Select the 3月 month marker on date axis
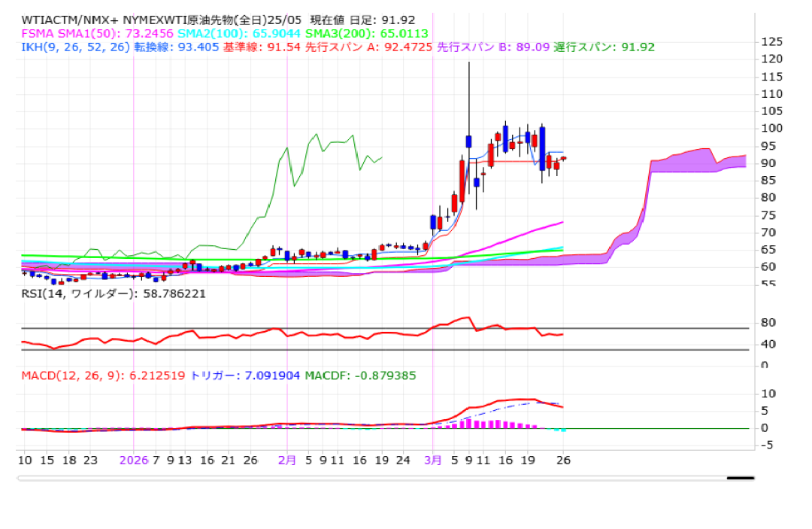The height and width of the screenshot is (529, 812). coord(432,460)
